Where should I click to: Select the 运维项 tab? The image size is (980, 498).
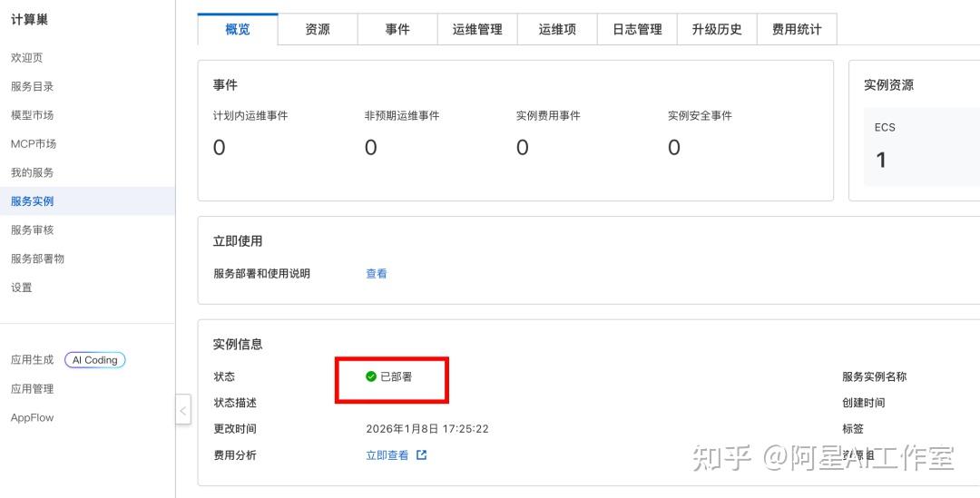pyautogui.click(x=557, y=29)
